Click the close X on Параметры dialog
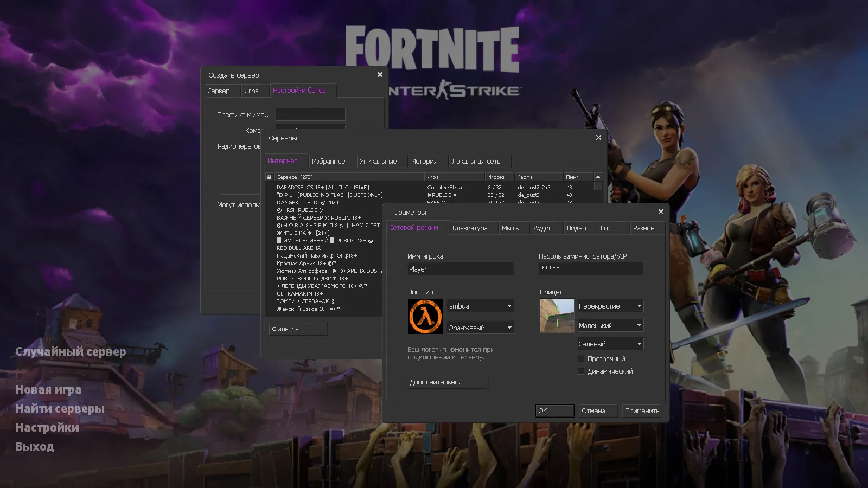The height and width of the screenshot is (488, 868). coord(661,211)
